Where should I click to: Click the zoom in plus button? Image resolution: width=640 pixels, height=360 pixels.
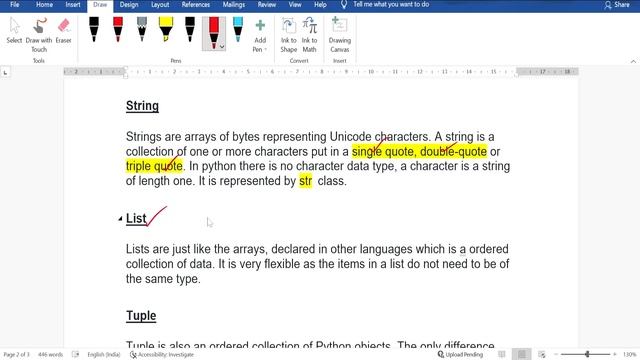(615, 355)
